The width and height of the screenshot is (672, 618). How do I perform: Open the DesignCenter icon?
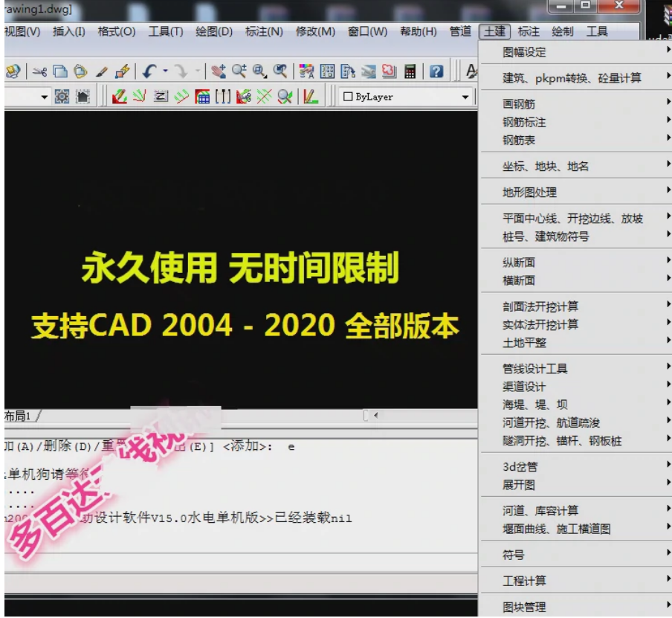coord(327,71)
